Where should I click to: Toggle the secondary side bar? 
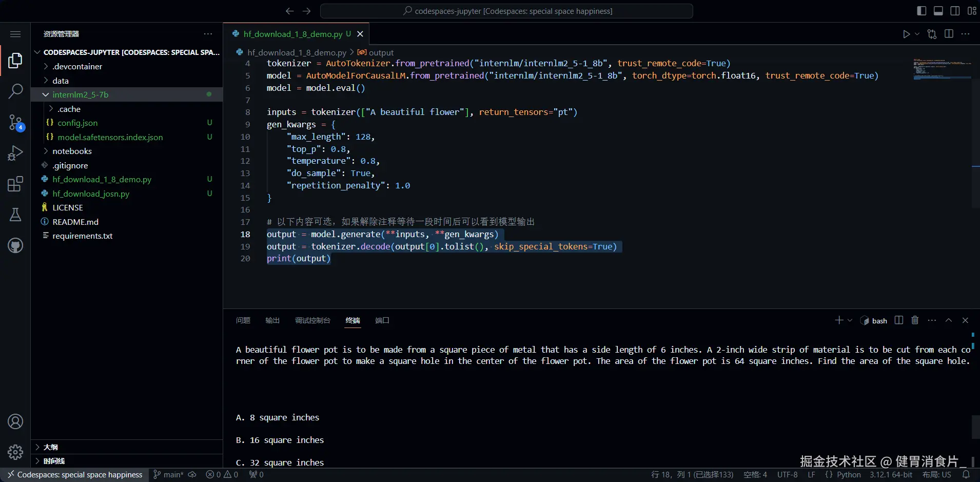955,11
